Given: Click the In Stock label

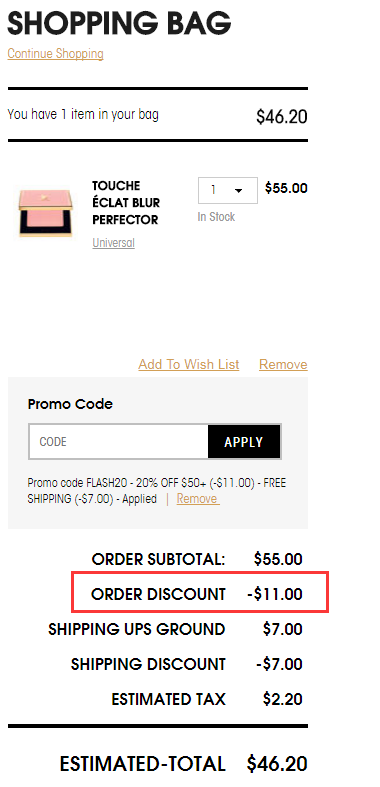Looking at the screenshot, I should coord(216,217).
